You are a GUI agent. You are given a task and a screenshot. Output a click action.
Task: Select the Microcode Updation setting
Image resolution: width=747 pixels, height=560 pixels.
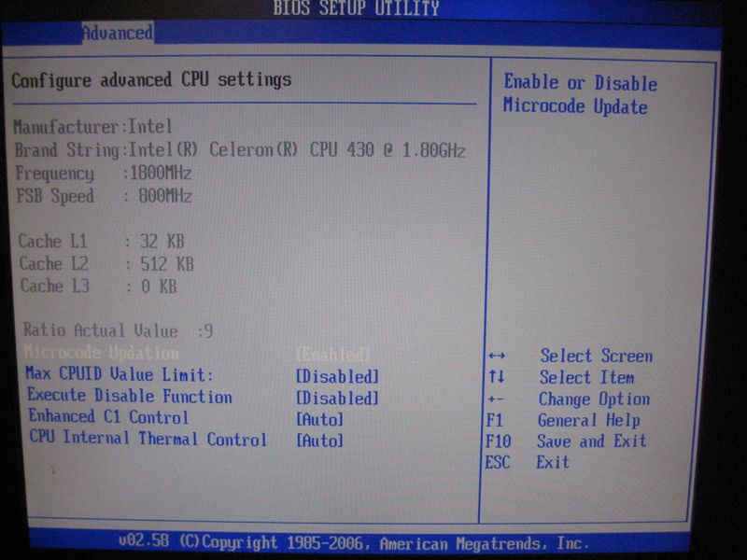[x=102, y=353]
